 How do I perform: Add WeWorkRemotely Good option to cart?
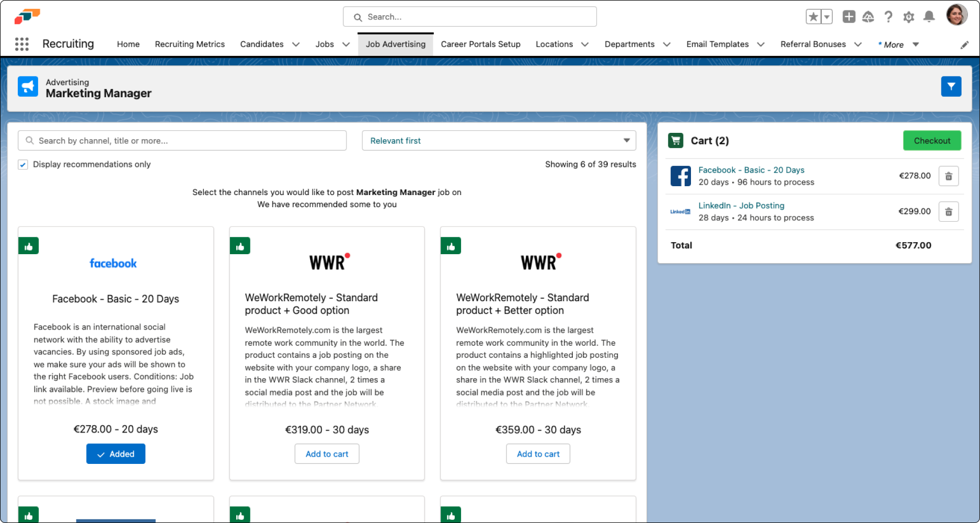(x=327, y=453)
